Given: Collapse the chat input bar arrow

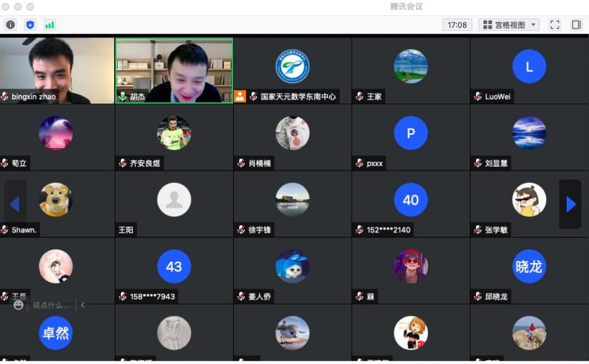Looking at the screenshot, I should click(x=83, y=305).
